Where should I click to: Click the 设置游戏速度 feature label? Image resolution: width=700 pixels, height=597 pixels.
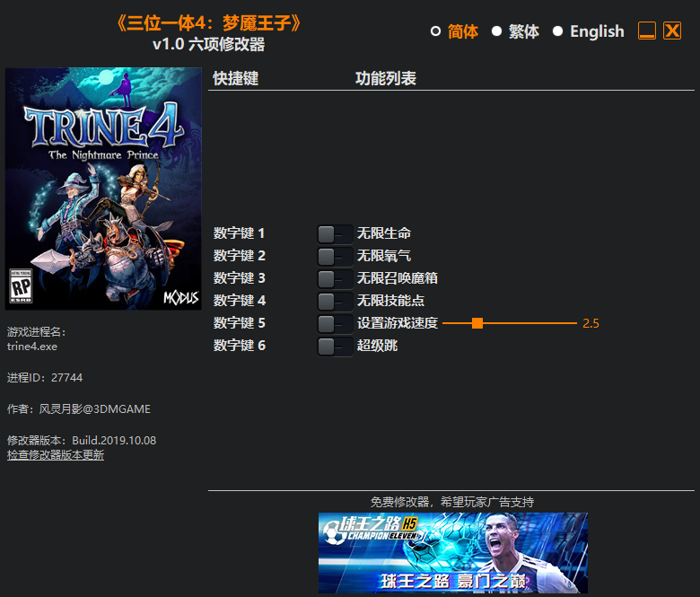pyautogui.click(x=398, y=322)
